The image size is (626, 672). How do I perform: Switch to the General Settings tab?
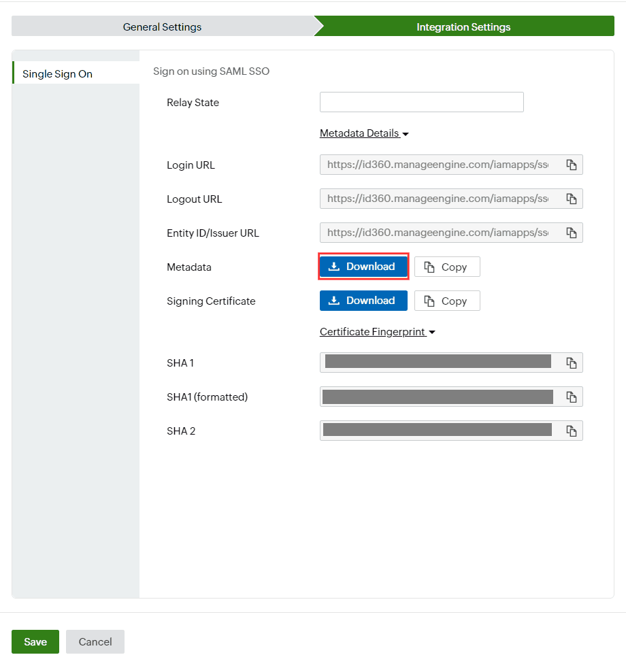coord(162,26)
